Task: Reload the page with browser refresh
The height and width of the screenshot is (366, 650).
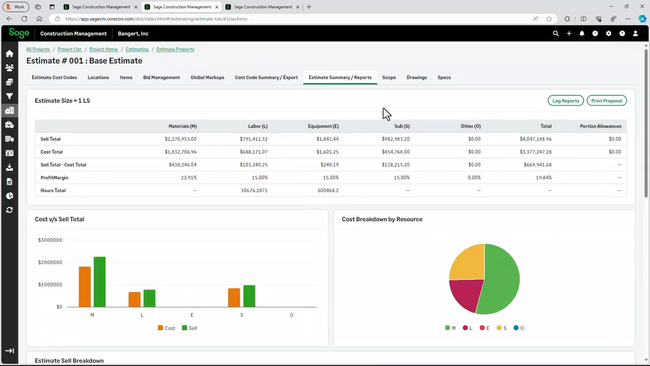Action: [24, 19]
